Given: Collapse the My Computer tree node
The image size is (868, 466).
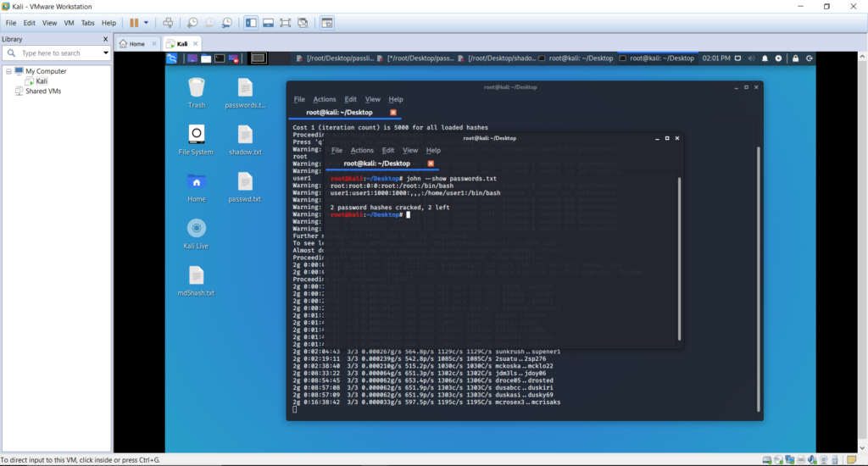Looking at the screenshot, I should click(x=8, y=71).
